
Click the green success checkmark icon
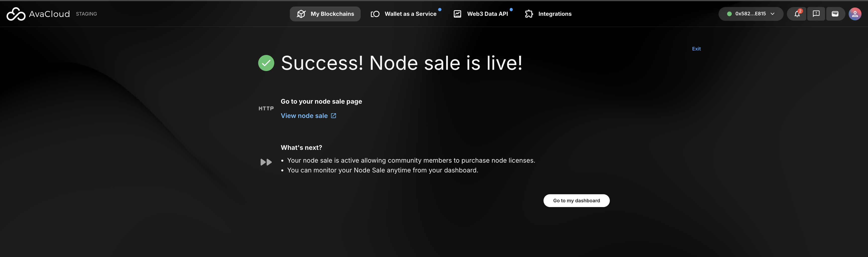(x=266, y=63)
